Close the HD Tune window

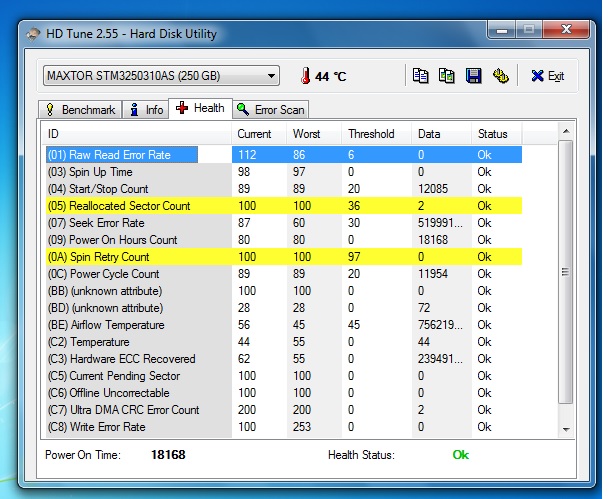(566, 30)
